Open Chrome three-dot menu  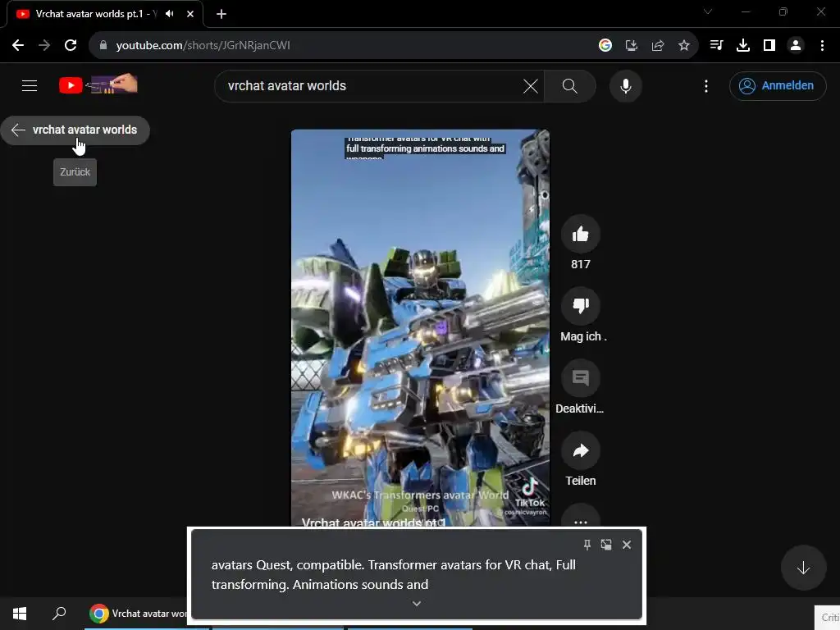[822, 46]
